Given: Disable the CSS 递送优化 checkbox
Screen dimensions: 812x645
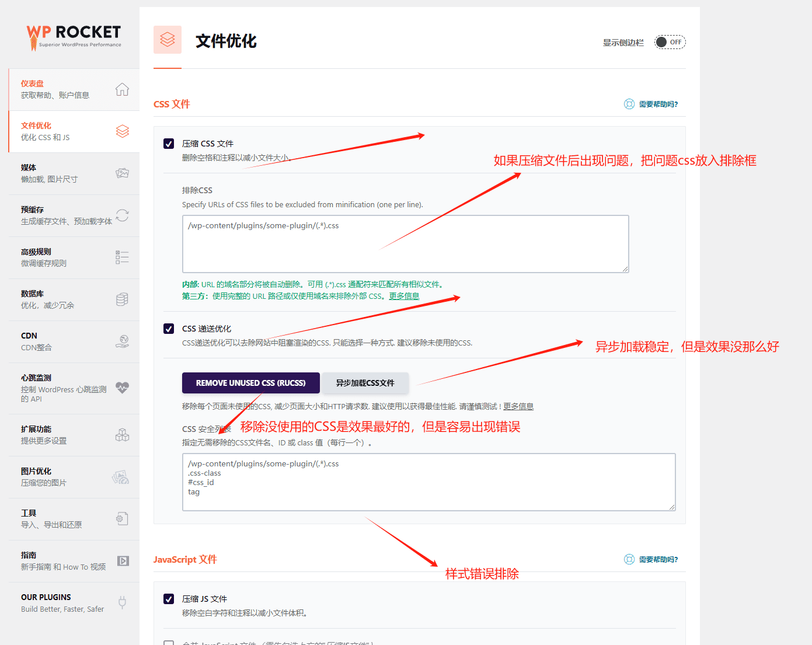Looking at the screenshot, I should click(169, 329).
